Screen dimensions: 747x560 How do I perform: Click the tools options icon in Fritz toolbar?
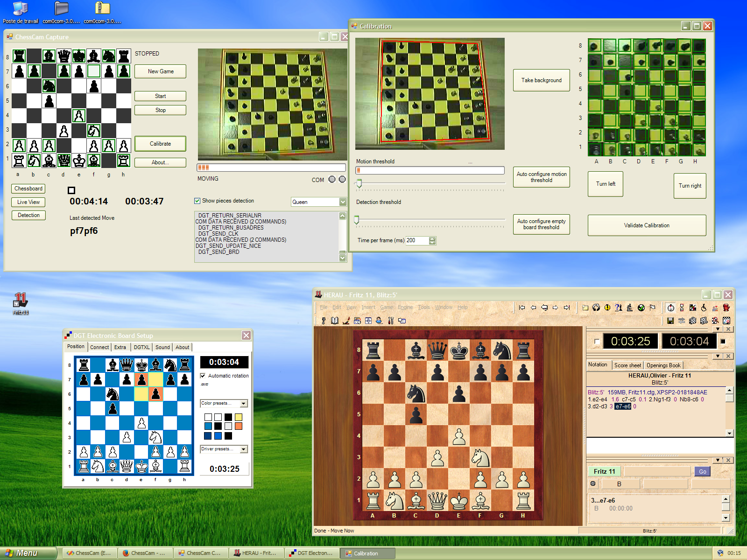tap(391, 321)
